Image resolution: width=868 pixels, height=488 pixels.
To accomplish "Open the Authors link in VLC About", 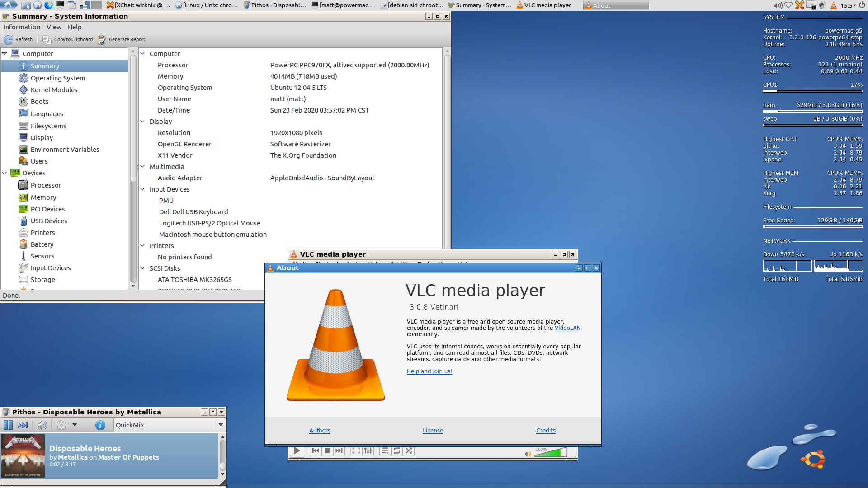I will click(x=320, y=430).
